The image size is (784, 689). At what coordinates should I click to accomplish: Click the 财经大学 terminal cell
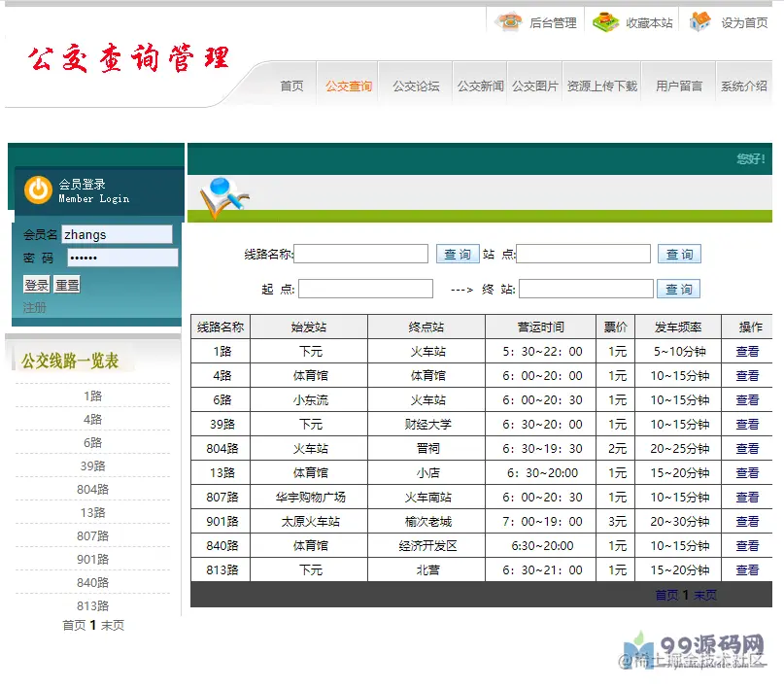pos(428,425)
